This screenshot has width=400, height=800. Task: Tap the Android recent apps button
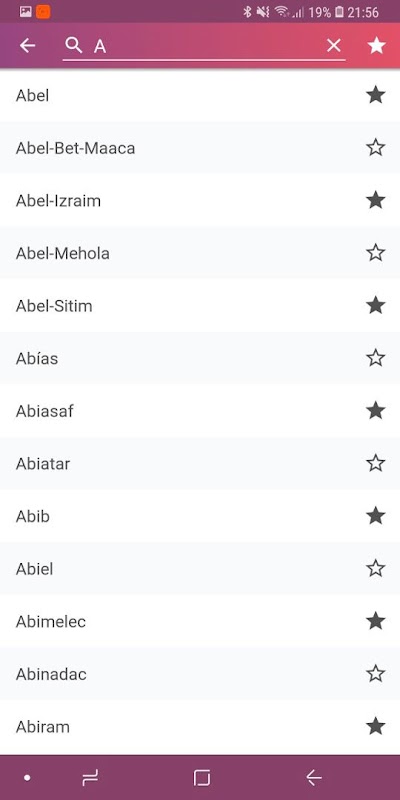tap(90, 778)
